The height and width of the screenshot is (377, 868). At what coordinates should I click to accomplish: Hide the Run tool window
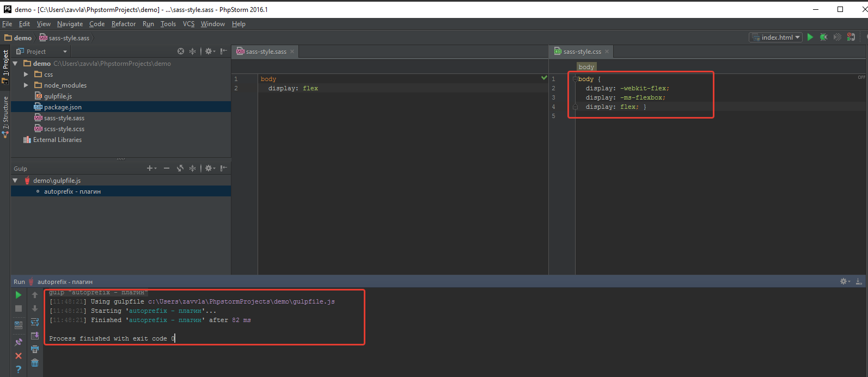[859, 281]
